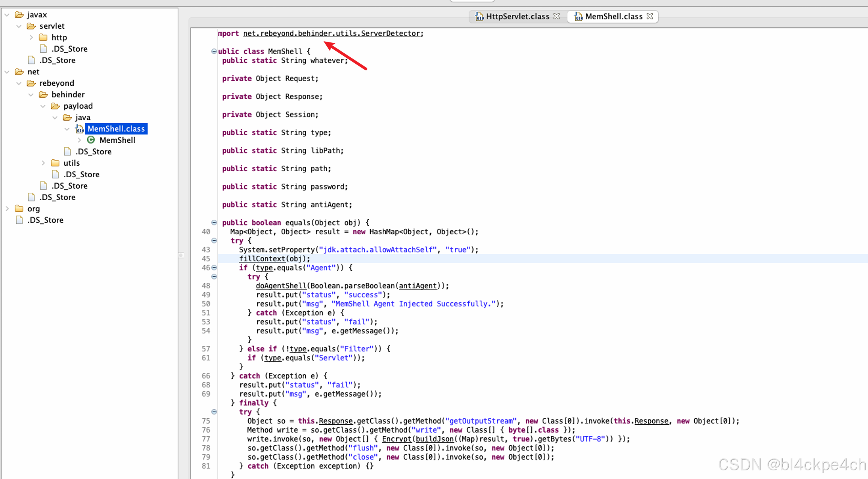The height and width of the screenshot is (479, 868).
Task: Select the MemShell.class editor tab
Action: coord(613,16)
